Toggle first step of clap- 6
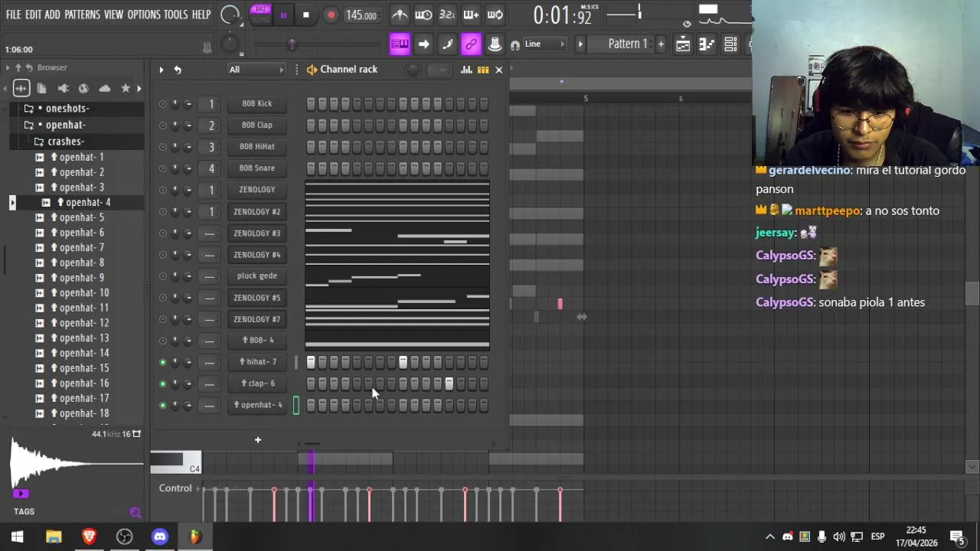This screenshot has width=980, height=551. click(x=311, y=383)
